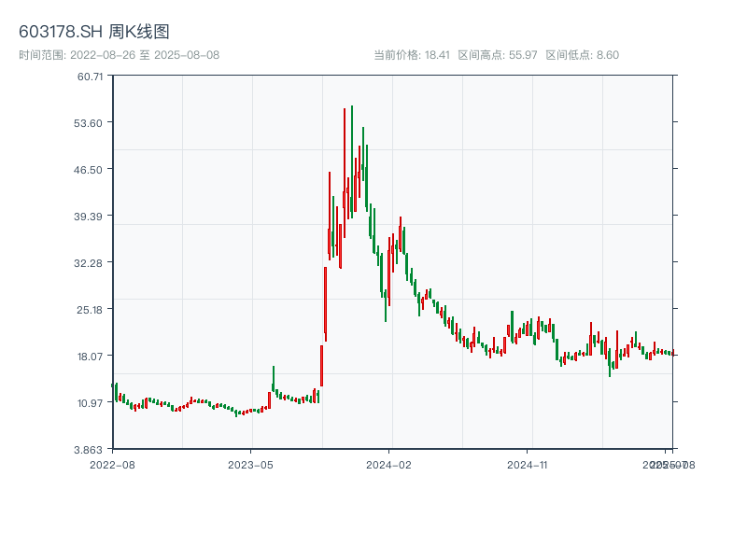Click the y-axis value 32.28
Screen dimensions: 747x560
pos(88,263)
